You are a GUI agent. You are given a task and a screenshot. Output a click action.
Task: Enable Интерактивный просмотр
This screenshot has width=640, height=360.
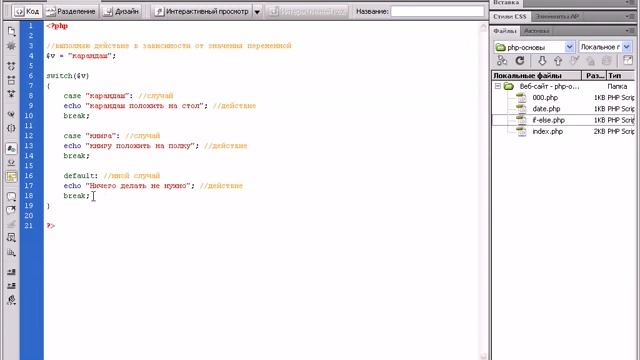pos(202,11)
